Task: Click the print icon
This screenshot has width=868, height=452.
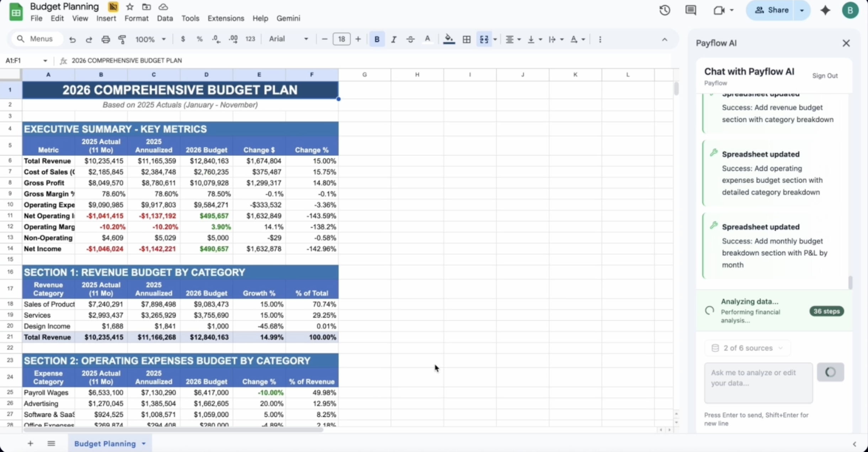Action: click(x=106, y=39)
